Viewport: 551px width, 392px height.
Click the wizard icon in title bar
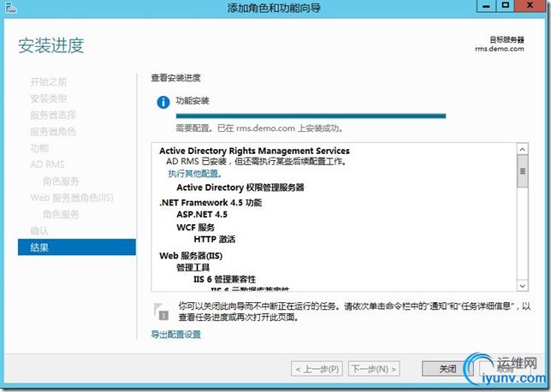coord(11,7)
